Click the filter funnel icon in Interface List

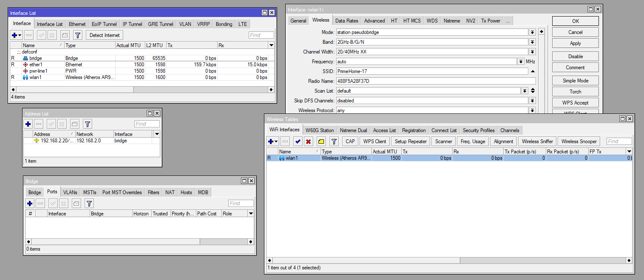click(x=78, y=35)
